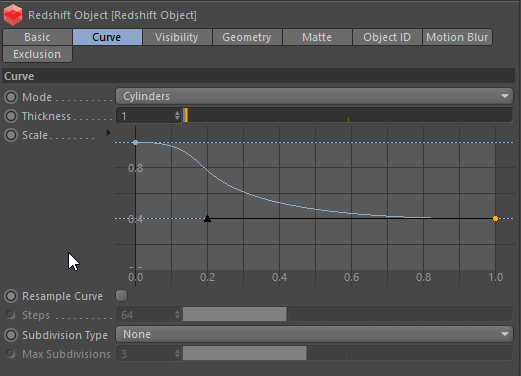Open the Subdivision Type dropdown showing None
Image resolution: width=521 pixels, height=376 pixels.
pos(314,334)
